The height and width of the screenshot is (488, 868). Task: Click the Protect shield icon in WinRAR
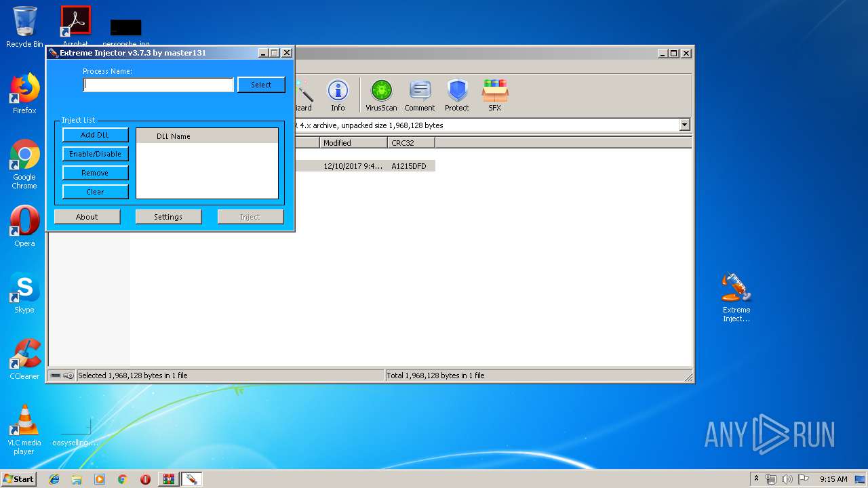pos(457,95)
